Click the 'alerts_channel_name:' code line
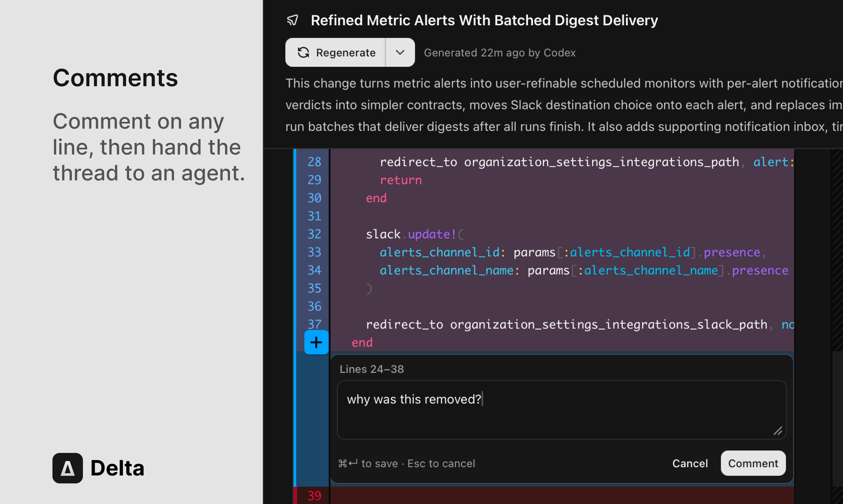This screenshot has width=843, height=504. point(584,270)
